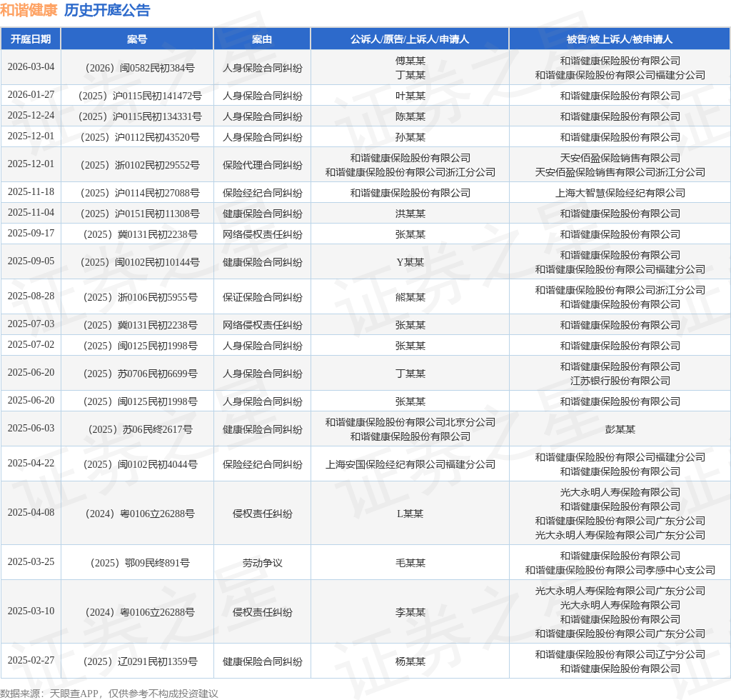Click date 2025-11-04
This screenshot has width=731, height=700.
coord(31,212)
